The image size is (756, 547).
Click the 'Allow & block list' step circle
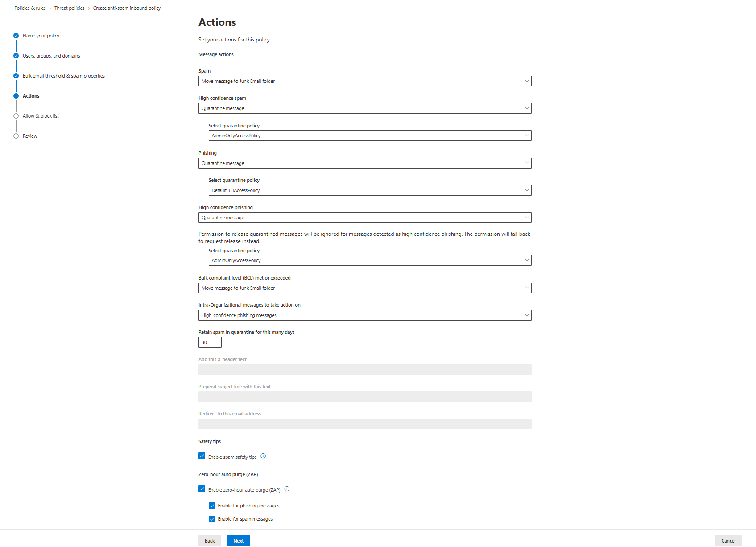tap(16, 116)
